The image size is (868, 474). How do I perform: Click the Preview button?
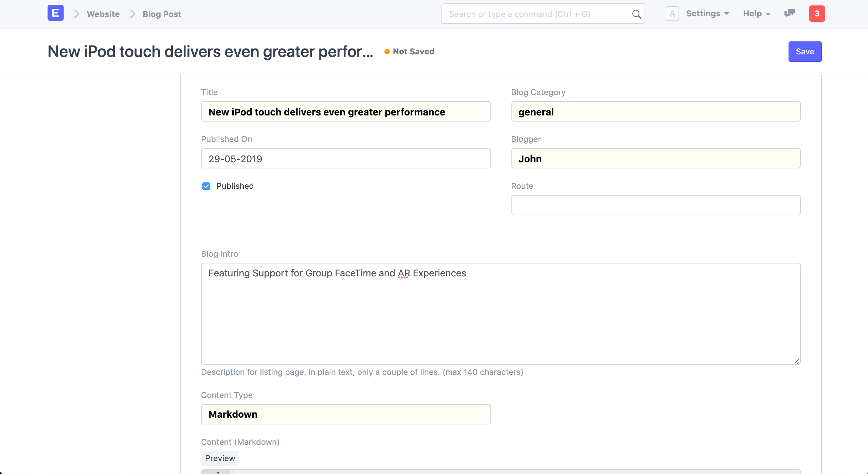point(220,458)
